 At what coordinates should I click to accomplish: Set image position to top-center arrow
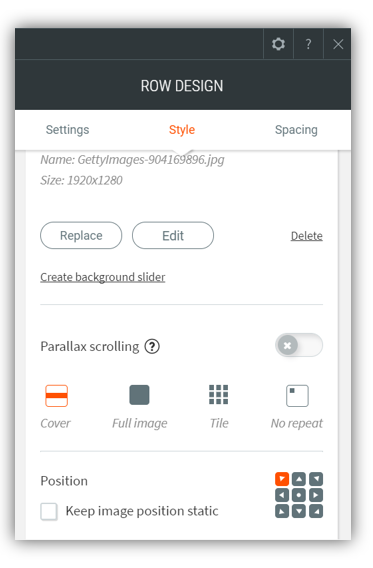300,481
